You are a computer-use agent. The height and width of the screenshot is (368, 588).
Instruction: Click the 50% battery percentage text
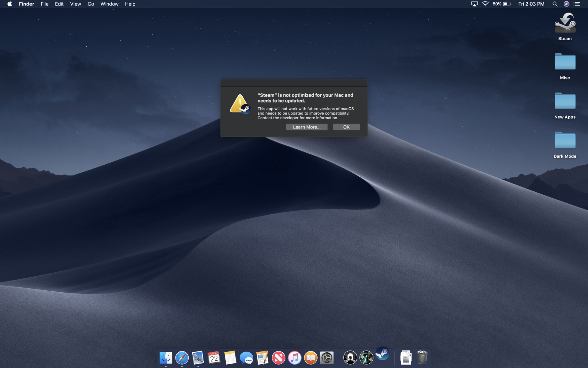click(497, 4)
